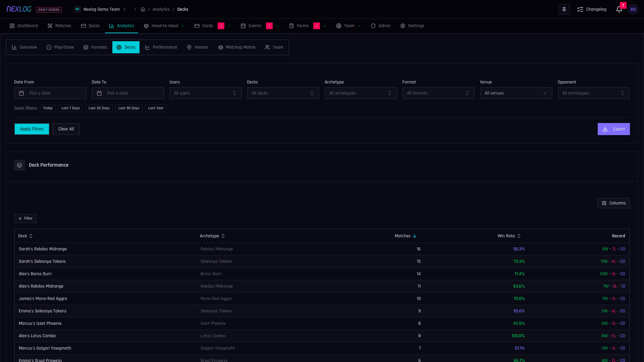Click the Alex's Lotus Combo deck name
The width and height of the screenshot is (644, 362).
tap(37, 336)
